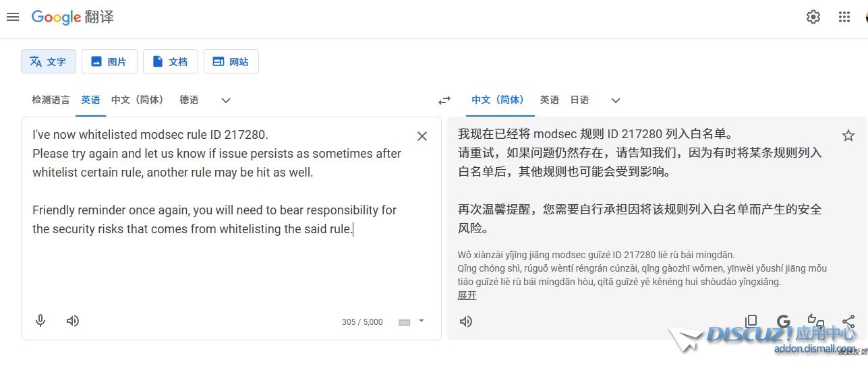Open the main hamburger menu
The width and height of the screenshot is (868, 366).
[12, 17]
